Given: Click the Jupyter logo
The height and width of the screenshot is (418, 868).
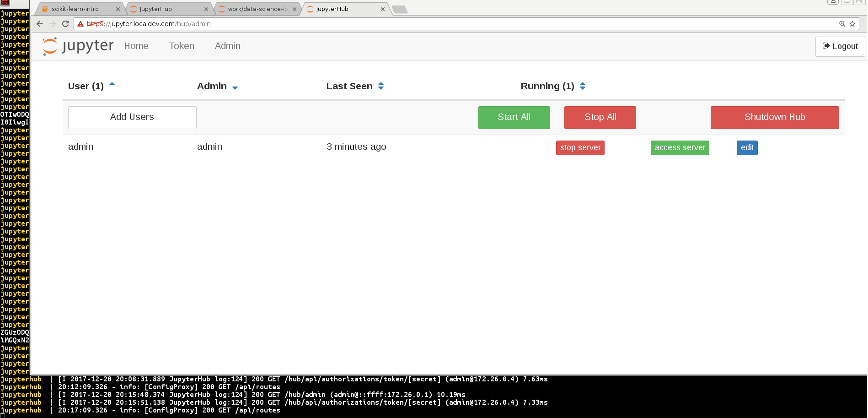Looking at the screenshot, I should (78, 46).
